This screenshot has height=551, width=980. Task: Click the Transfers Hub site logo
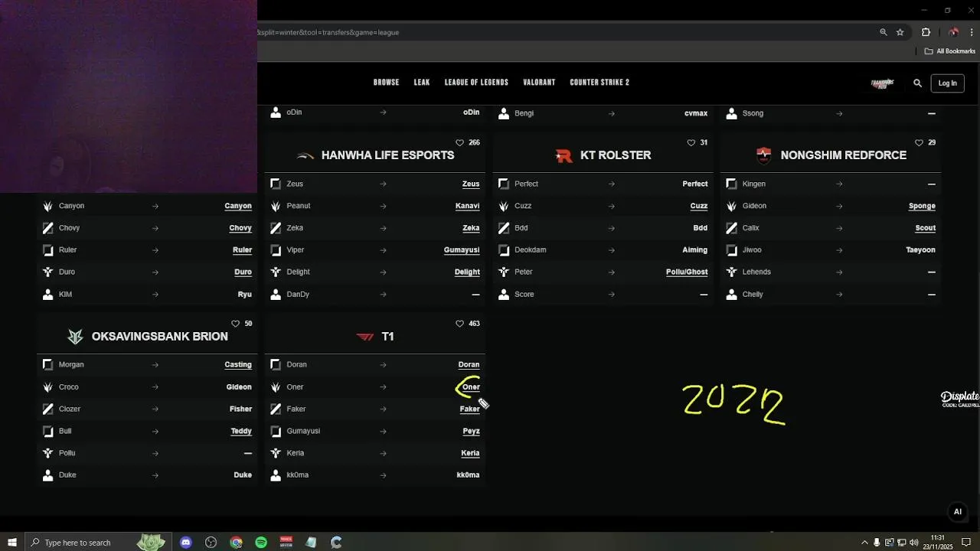click(883, 83)
